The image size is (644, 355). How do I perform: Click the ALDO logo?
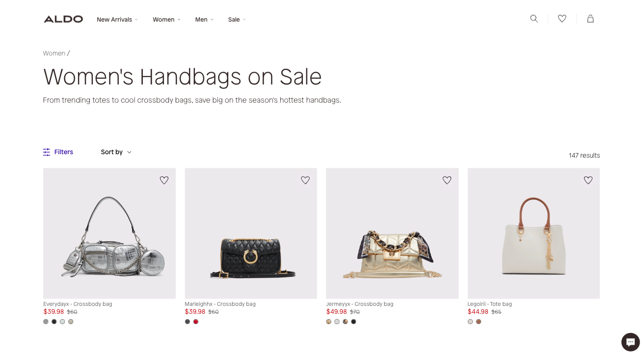pyautogui.click(x=63, y=19)
